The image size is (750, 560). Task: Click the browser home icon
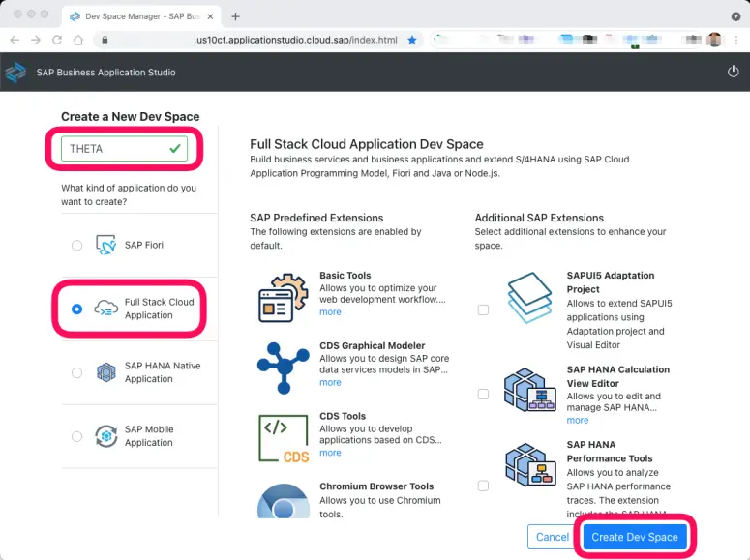click(x=78, y=40)
